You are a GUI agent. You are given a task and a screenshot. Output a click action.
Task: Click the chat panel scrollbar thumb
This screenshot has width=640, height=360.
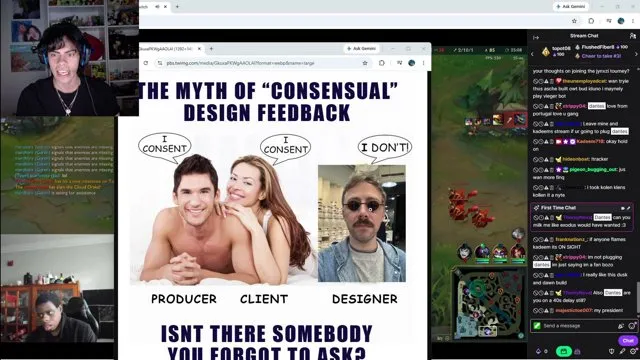point(638,296)
